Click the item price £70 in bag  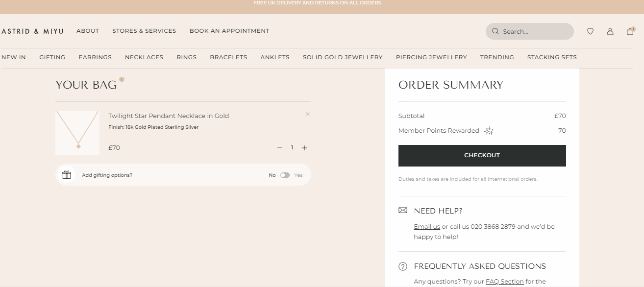point(114,148)
